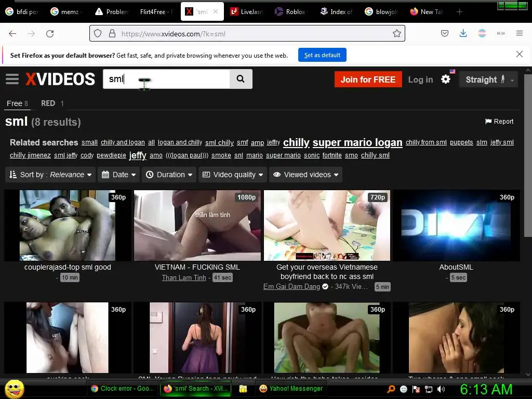
Task: Switch to the 'bfdi' browser tab
Action: (x=22, y=12)
